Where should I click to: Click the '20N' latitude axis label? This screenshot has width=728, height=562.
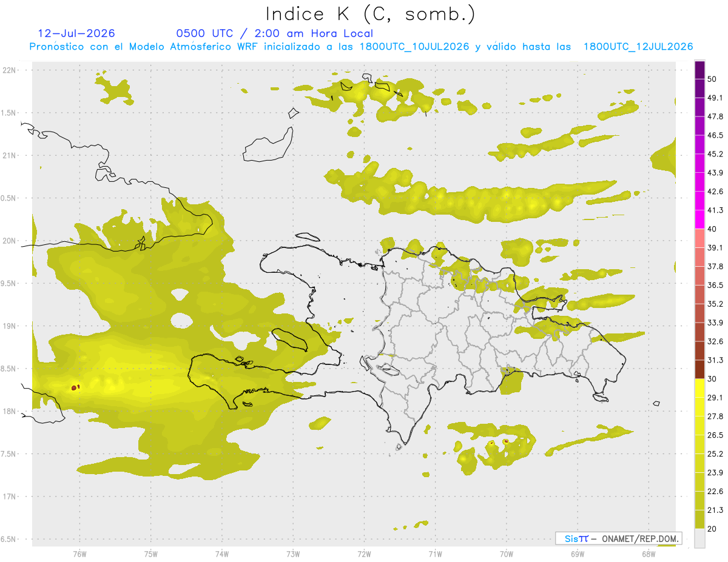[x=10, y=241]
